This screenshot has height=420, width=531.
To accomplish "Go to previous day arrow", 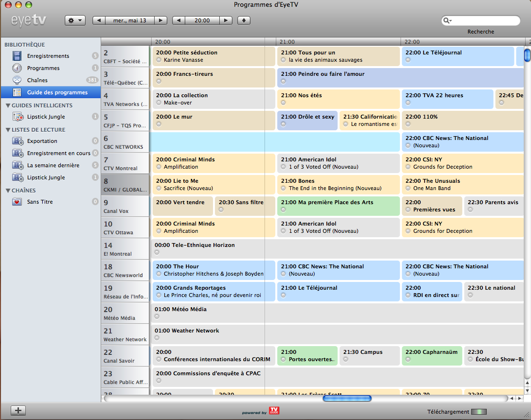I will 99,20.
